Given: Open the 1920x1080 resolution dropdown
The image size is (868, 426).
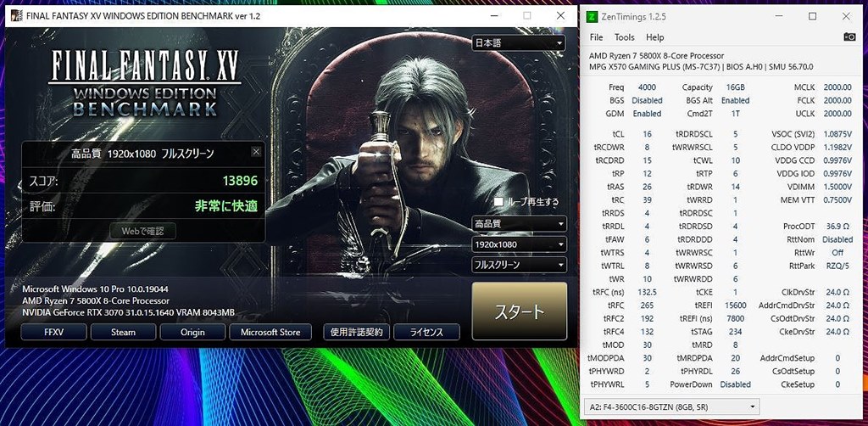Looking at the screenshot, I should [x=519, y=244].
